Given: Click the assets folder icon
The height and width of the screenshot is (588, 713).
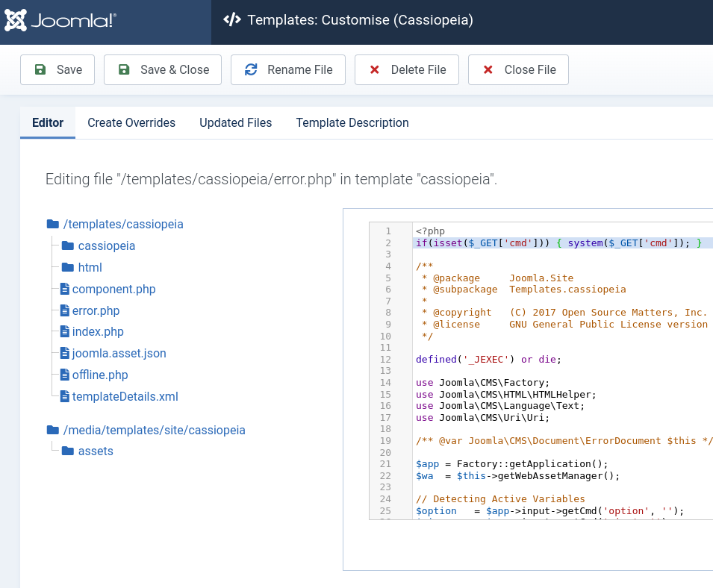Looking at the screenshot, I should (x=68, y=451).
